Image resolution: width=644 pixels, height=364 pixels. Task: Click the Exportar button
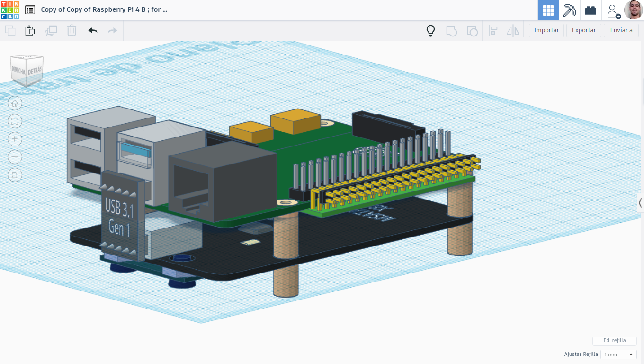pyautogui.click(x=584, y=30)
